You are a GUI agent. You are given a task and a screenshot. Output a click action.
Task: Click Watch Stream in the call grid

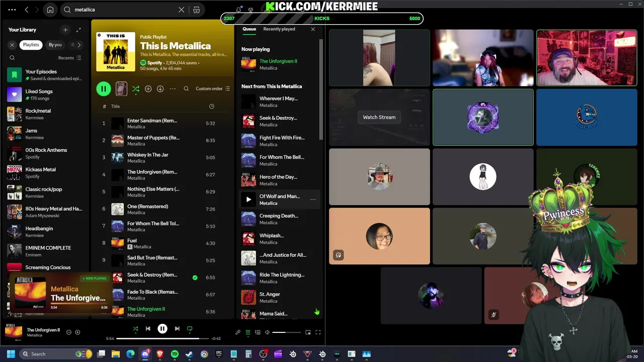point(379,117)
